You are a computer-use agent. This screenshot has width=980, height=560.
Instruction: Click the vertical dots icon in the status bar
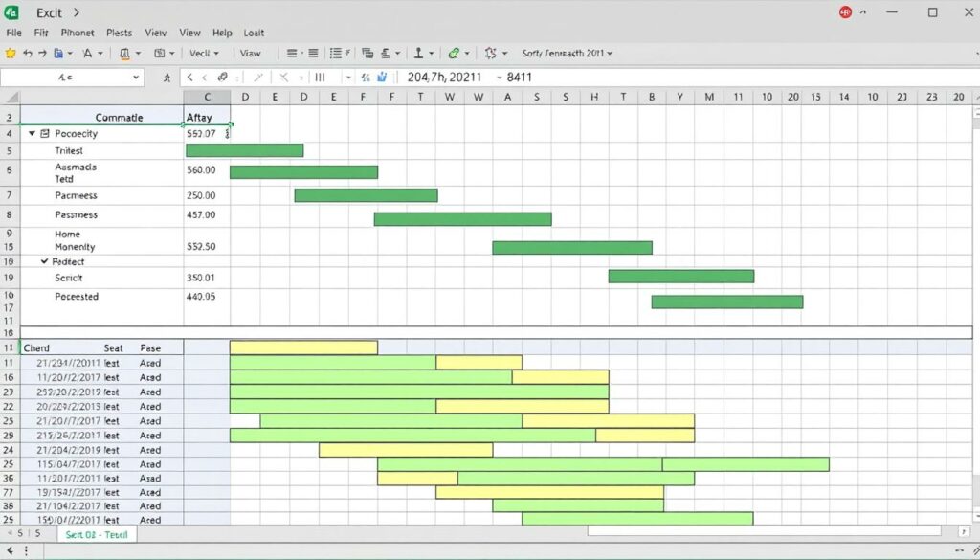(26, 551)
